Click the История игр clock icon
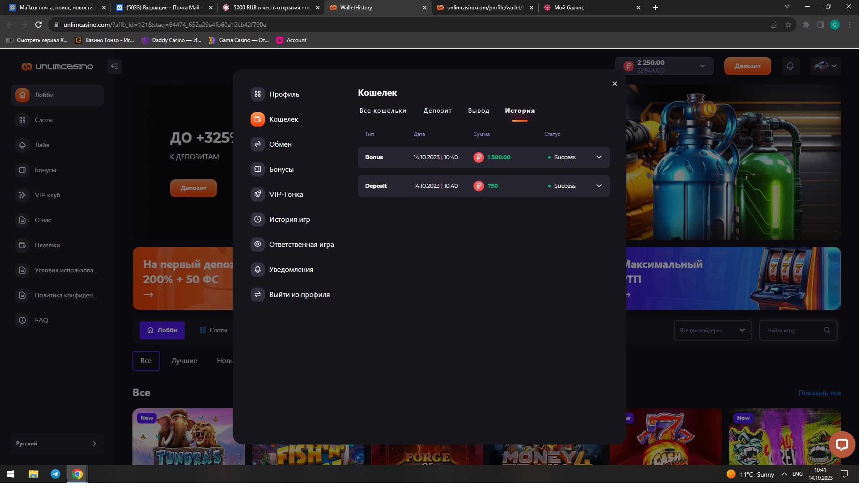This screenshot has height=491, width=868. tap(258, 219)
